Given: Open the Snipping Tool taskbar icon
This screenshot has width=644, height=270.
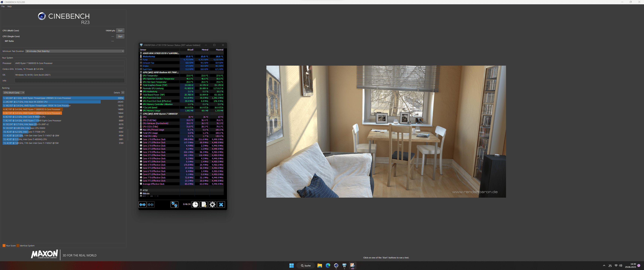Looking at the screenshot, I should coord(353,265).
